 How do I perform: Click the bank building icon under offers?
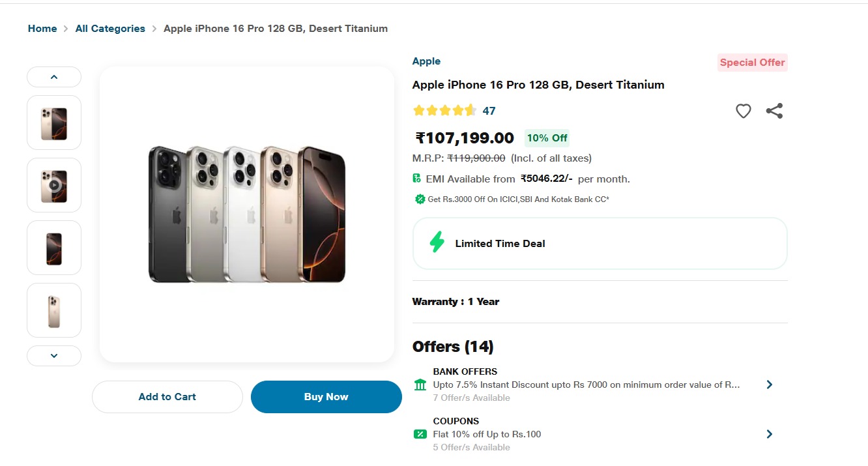(x=420, y=385)
